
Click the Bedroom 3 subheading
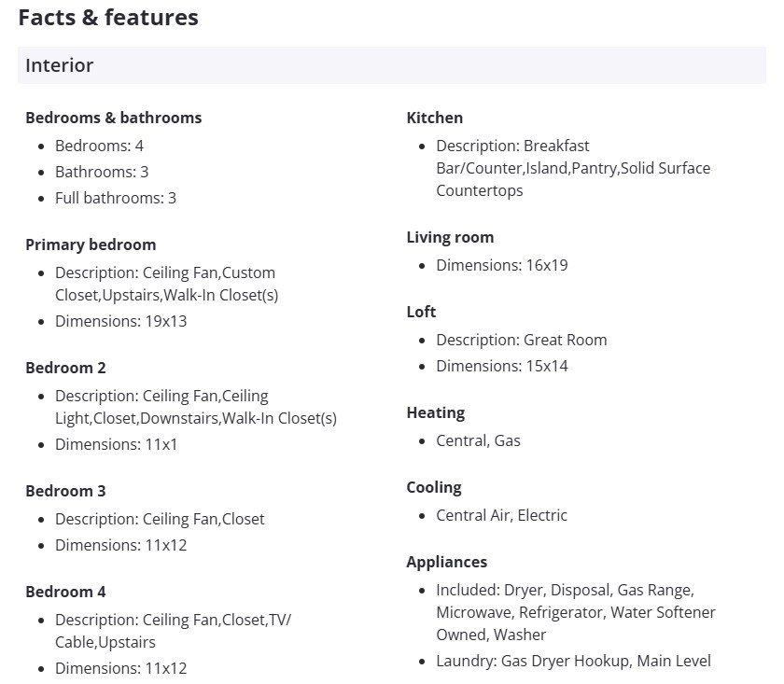65,491
